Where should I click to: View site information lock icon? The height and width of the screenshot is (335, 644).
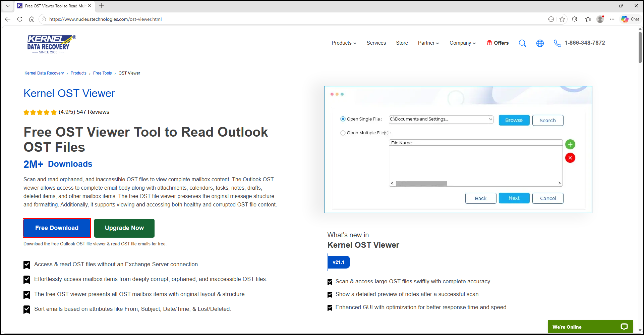pyautogui.click(x=44, y=19)
